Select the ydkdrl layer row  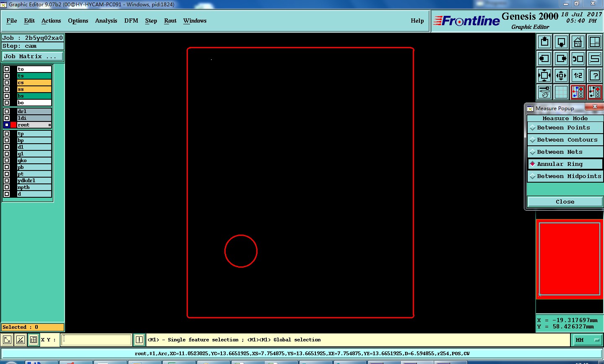click(34, 181)
